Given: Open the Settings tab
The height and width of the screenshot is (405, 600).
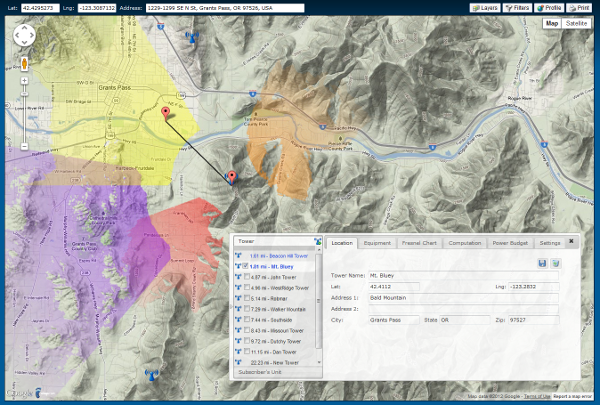Looking at the screenshot, I should tap(549, 243).
